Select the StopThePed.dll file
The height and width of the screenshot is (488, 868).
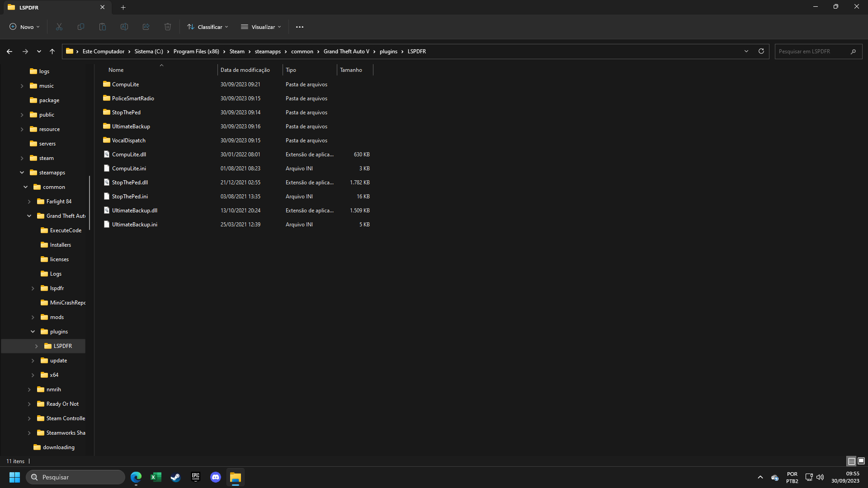click(x=130, y=183)
